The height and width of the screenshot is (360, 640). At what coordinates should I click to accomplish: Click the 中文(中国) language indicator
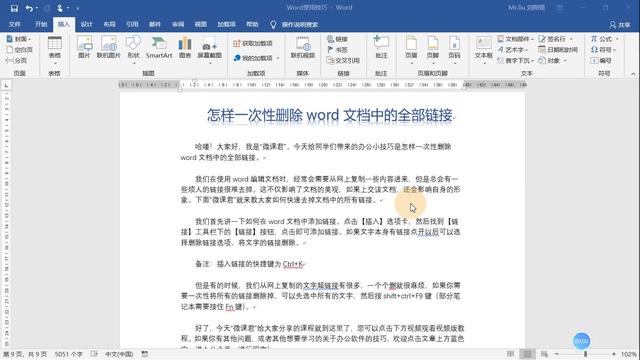(119, 354)
